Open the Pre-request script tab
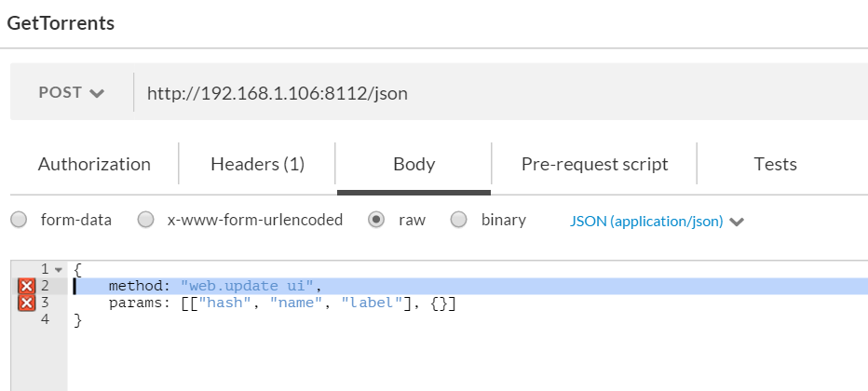The image size is (868, 391). coord(594,164)
